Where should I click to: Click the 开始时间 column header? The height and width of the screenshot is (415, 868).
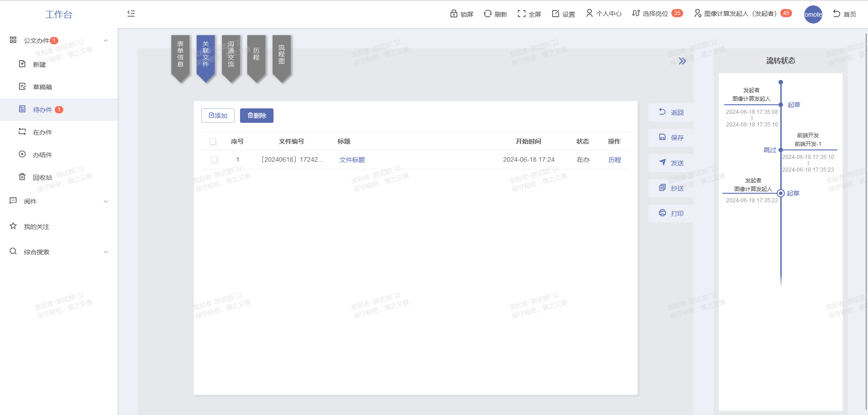(528, 141)
